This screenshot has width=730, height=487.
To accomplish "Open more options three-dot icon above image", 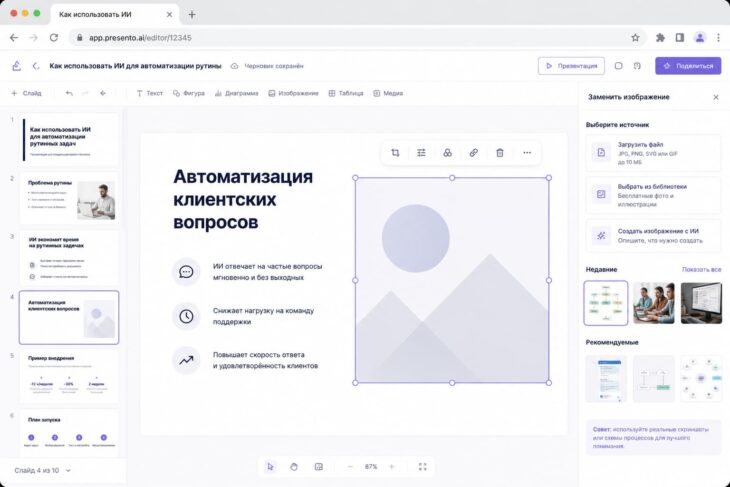I will 527,153.
